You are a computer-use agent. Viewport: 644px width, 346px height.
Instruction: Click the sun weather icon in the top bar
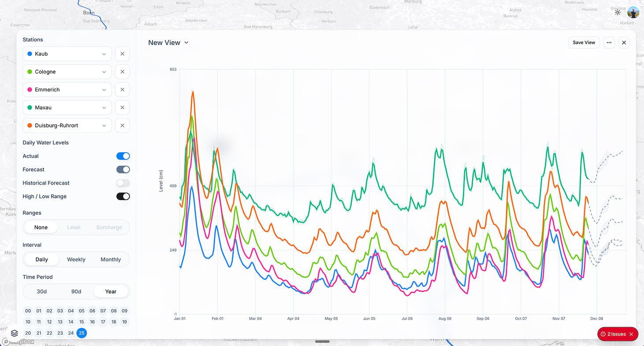[618, 12]
